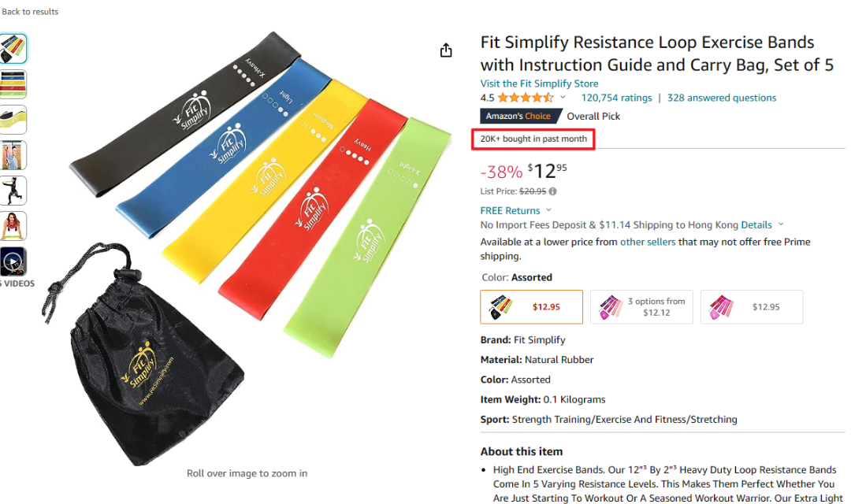Image resolution: width=851 pixels, height=504 pixels.
Task: Select the woman doing push-up thumbnail
Action: [x=13, y=226]
